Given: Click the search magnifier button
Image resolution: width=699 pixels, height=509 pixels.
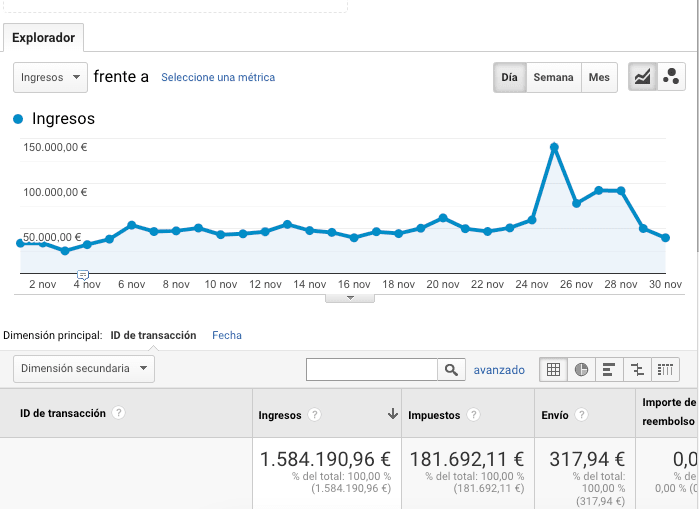Looking at the screenshot, I should [x=451, y=370].
